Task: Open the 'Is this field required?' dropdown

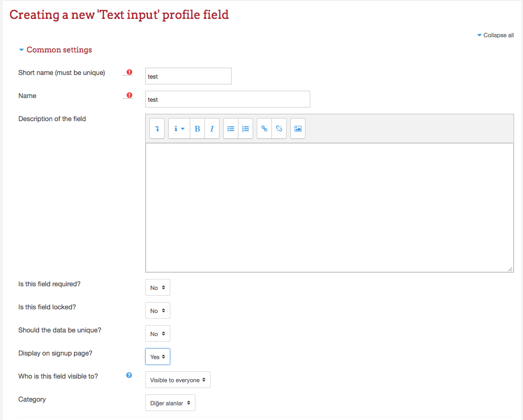Action: click(158, 287)
